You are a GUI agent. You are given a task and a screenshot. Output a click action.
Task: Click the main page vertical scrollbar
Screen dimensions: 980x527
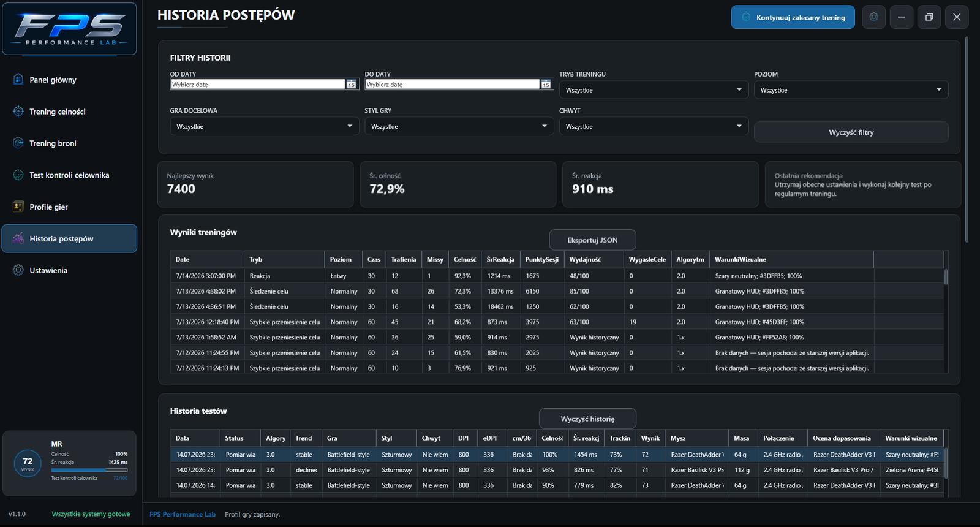pyautogui.click(x=967, y=140)
